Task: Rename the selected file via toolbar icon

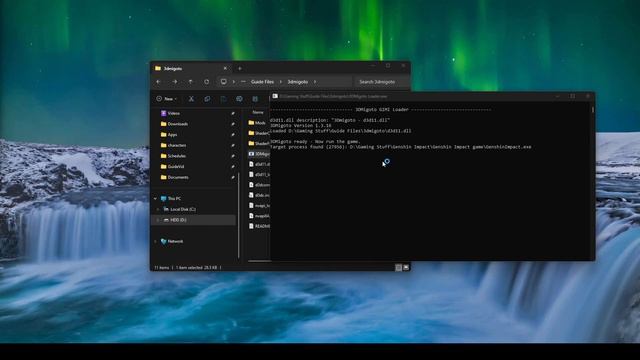Action: tap(239, 99)
